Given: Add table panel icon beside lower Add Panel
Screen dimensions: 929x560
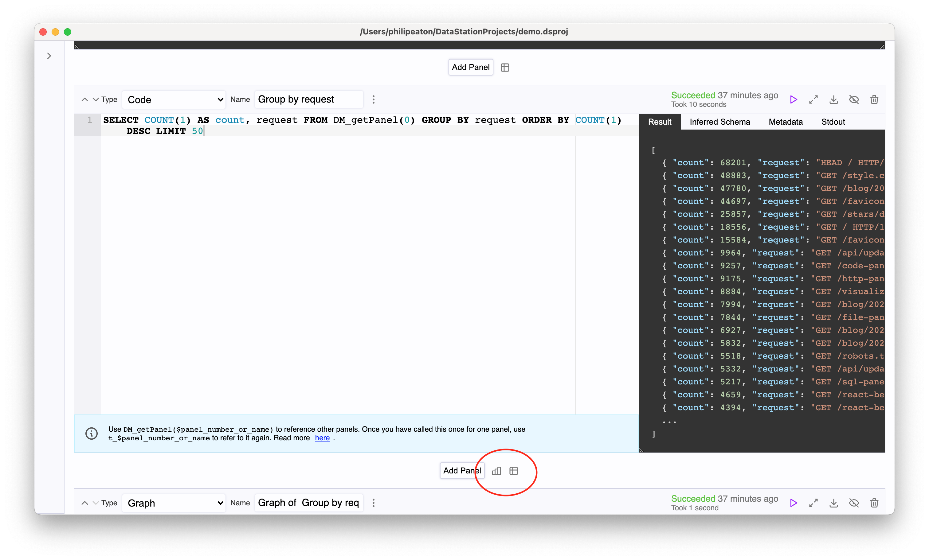Looking at the screenshot, I should pos(514,471).
